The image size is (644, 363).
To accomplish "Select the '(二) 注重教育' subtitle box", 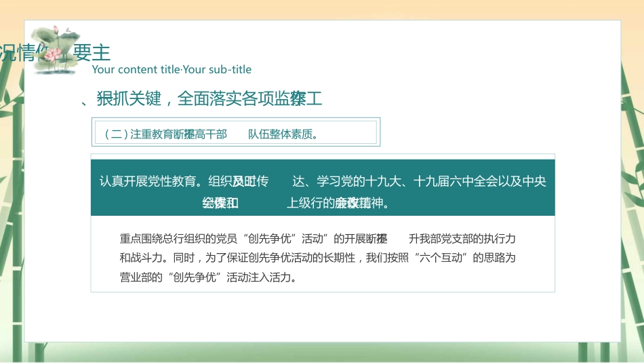I will click(236, 132).
